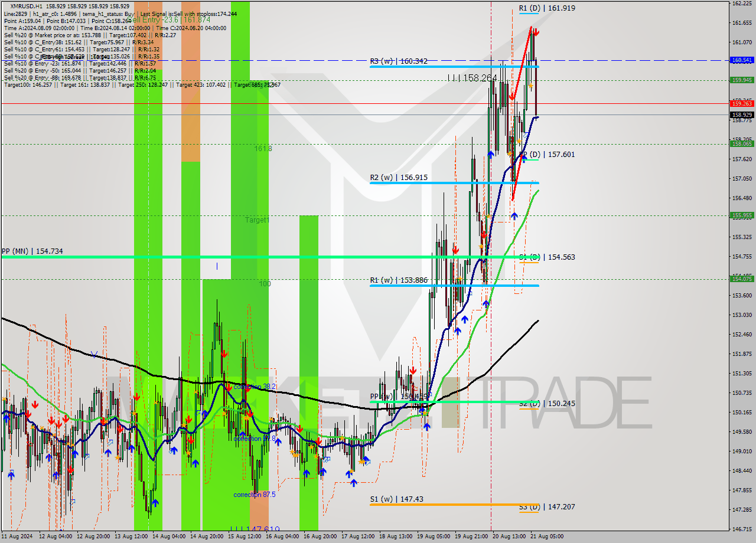The image size is (756, 543).
Task: Click the green 159.945 price axis tag
Action: (x=742, y=80)
